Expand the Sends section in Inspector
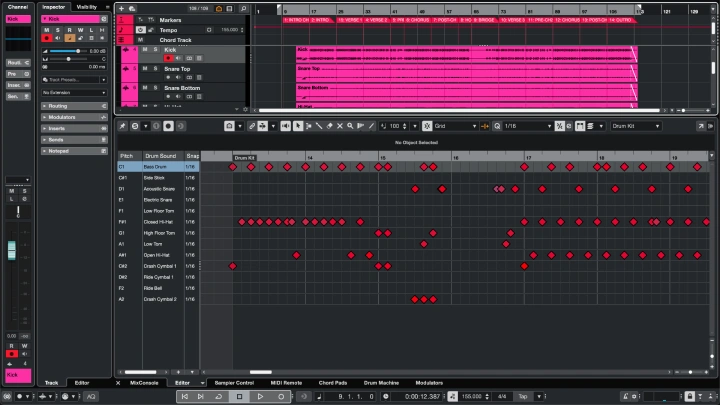Image resolution: width=720 pixels, height=405 pixels. (74, 140)
